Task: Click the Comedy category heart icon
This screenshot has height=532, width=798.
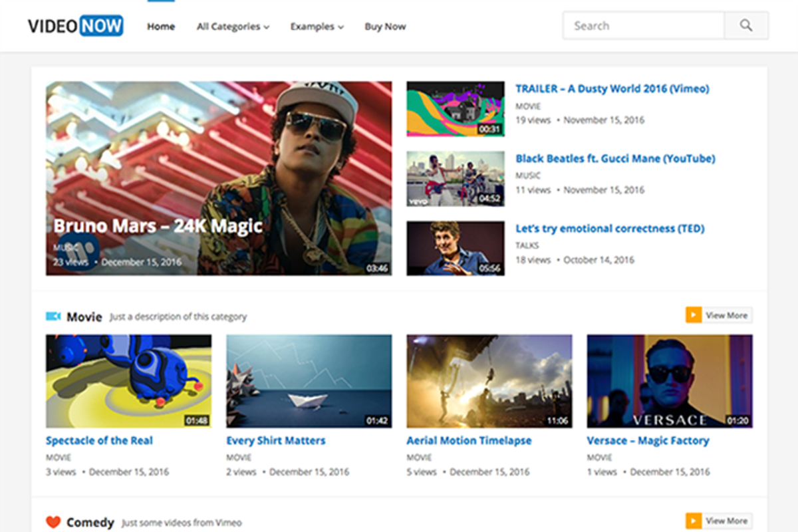Action: point(53,522)
